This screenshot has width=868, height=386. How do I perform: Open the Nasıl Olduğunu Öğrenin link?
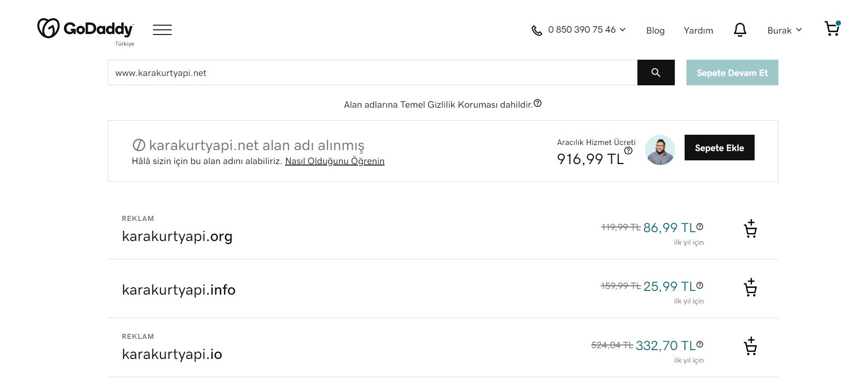[335, 161]
